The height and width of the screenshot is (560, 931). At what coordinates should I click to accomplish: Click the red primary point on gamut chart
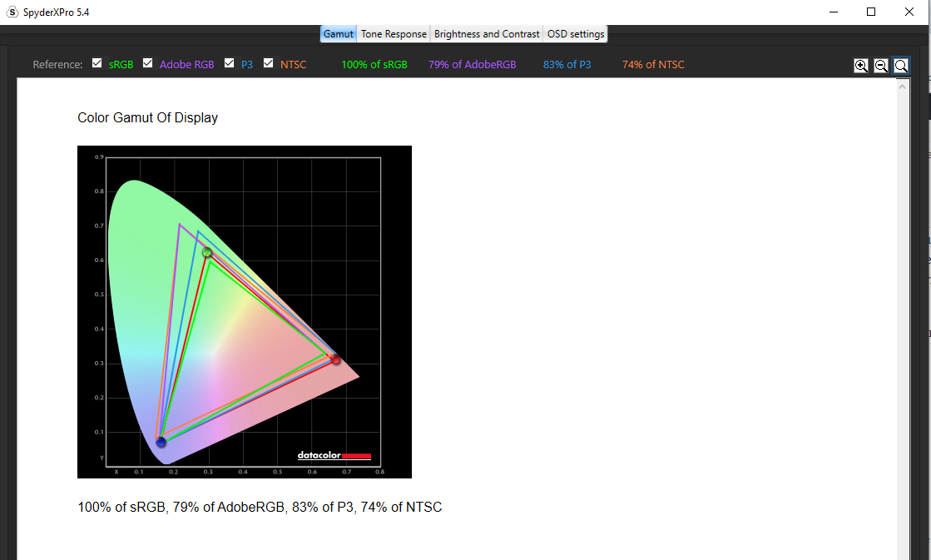pos(335,359)
